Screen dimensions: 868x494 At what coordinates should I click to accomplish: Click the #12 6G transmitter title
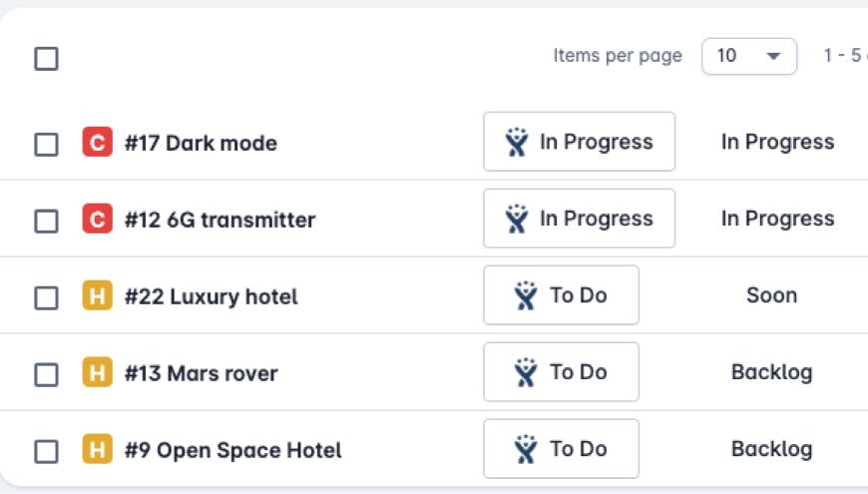coord(219,220)
